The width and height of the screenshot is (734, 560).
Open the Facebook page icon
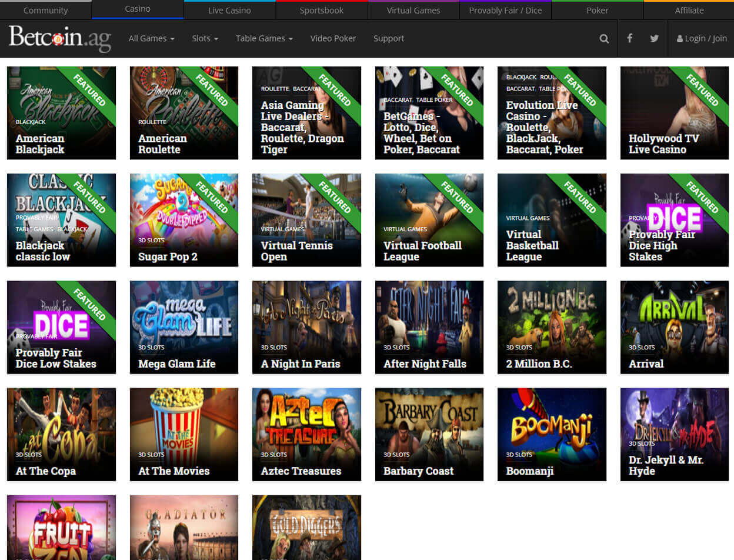click(629, 38)
